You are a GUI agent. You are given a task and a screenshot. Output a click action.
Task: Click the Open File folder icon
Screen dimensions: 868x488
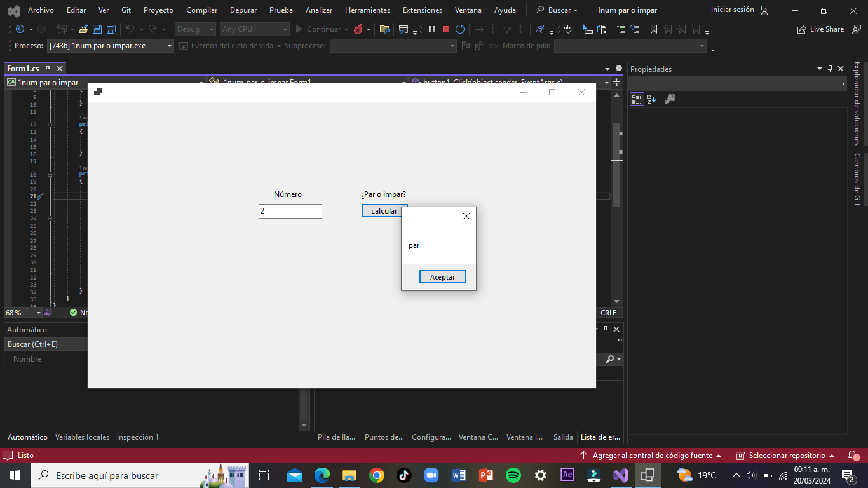coord(83,29)
